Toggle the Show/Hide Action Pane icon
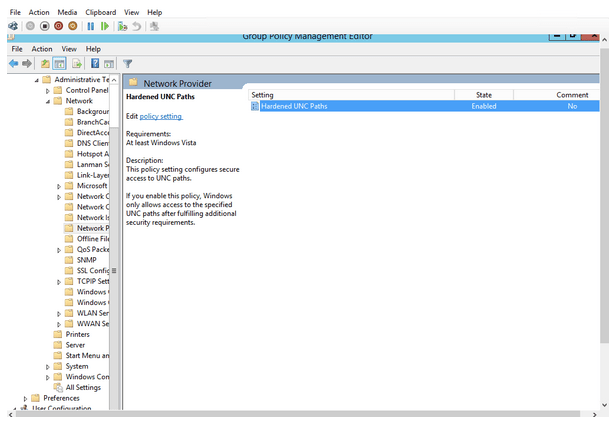613x421 pixels. click(x=109, y=63)
